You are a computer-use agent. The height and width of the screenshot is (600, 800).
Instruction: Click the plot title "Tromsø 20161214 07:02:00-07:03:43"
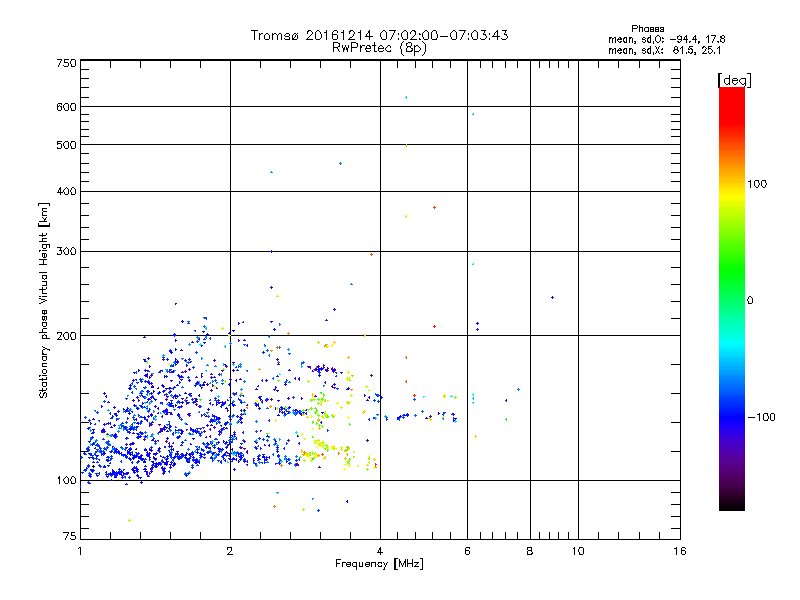click(379, 35)
